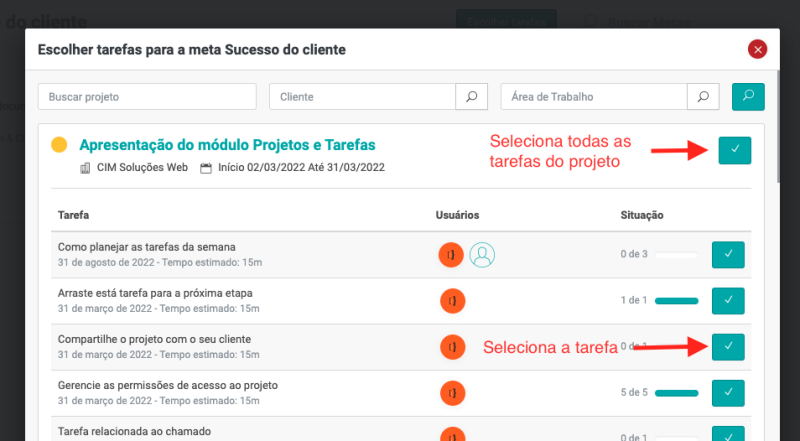Click the outlined user avatar icon
The height and width of the screenshot is (441, 800).
click(x=483, y=255)
